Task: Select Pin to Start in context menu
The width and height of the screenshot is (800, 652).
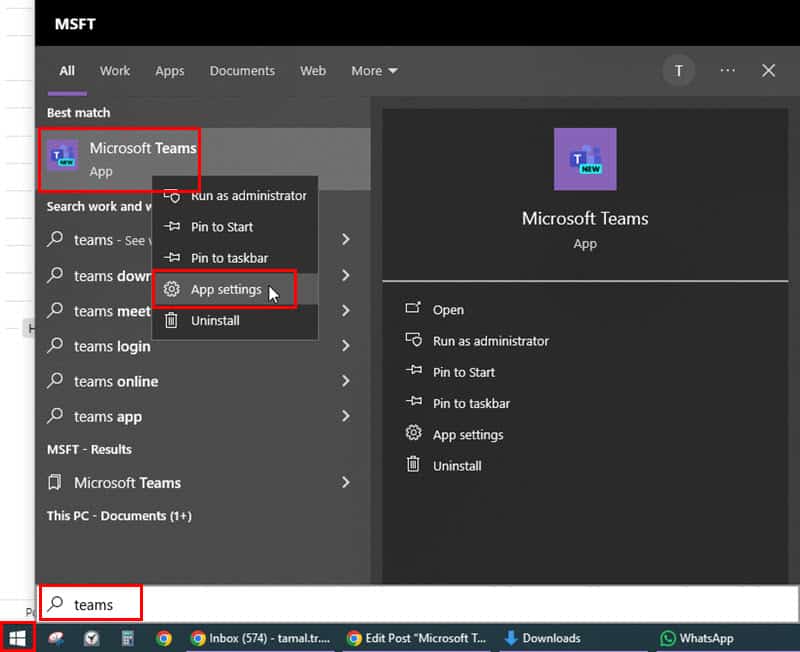Action: 235,227
